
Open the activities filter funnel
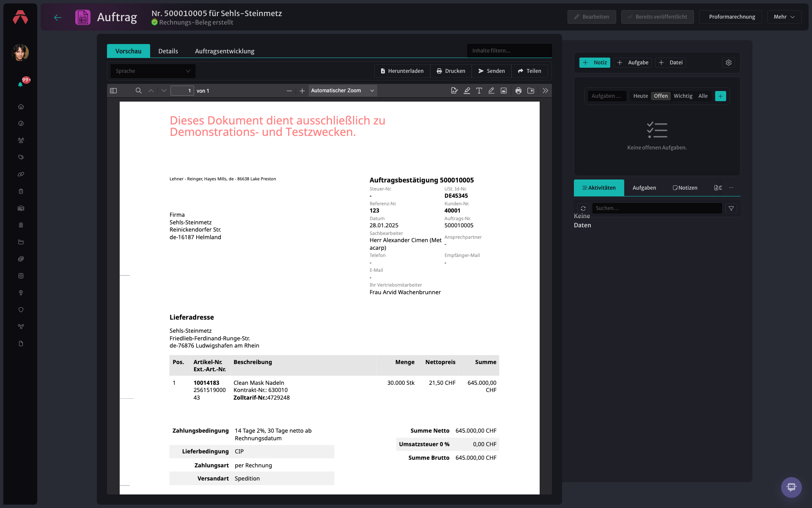[731, 208]
